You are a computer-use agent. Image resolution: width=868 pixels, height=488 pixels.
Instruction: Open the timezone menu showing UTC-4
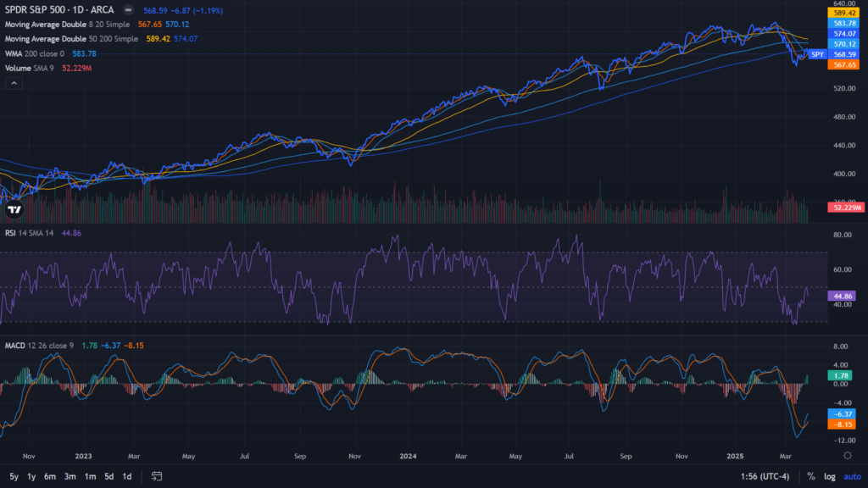pos(765,475)
